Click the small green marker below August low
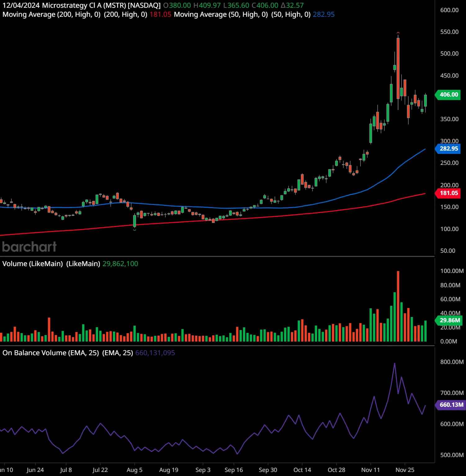Screen dimensions: 466x476 pos(134,229)
